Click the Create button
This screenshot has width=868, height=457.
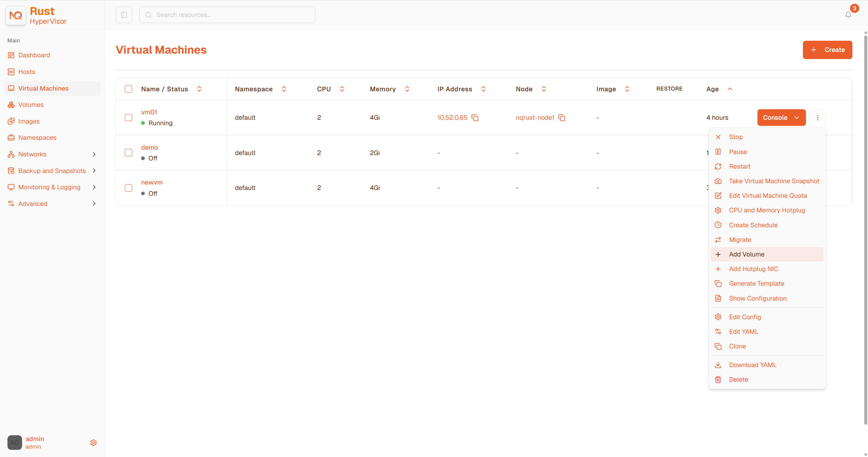[827, 50]
